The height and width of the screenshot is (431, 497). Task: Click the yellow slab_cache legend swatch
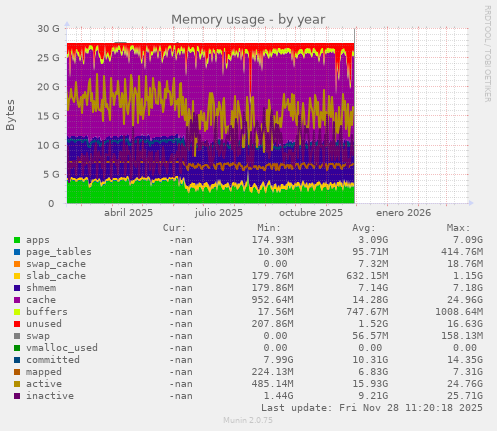click(x=17, y=276)
